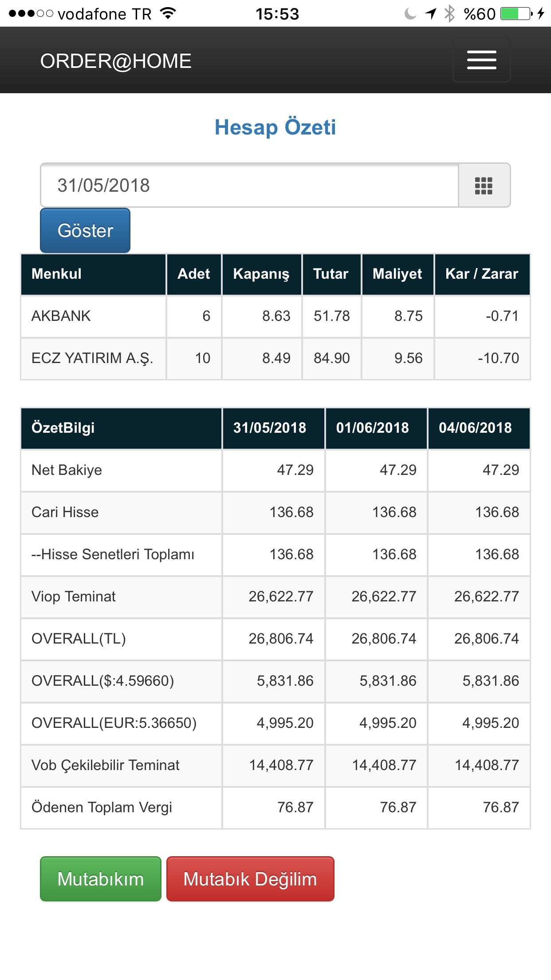Screen dimensions: 551x980
Task: Tap the battery indicator icon
Action: (x=516, y=14)
